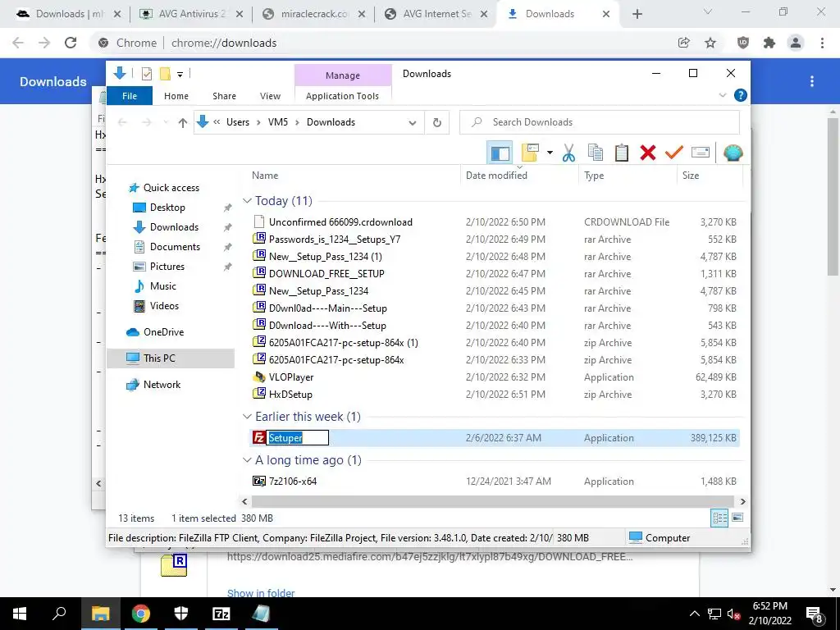This screenshot has height=630, width=840.
Task: Click the Explorer help question mark icon
Action: pyautogui.click(x=741, y=95)
